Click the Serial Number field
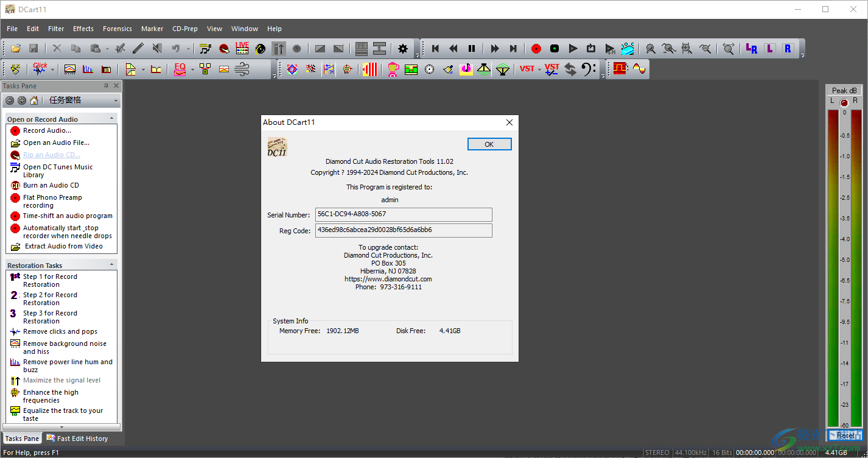Image resolution: width=868 pixels, height=458 pixels. 403,214
